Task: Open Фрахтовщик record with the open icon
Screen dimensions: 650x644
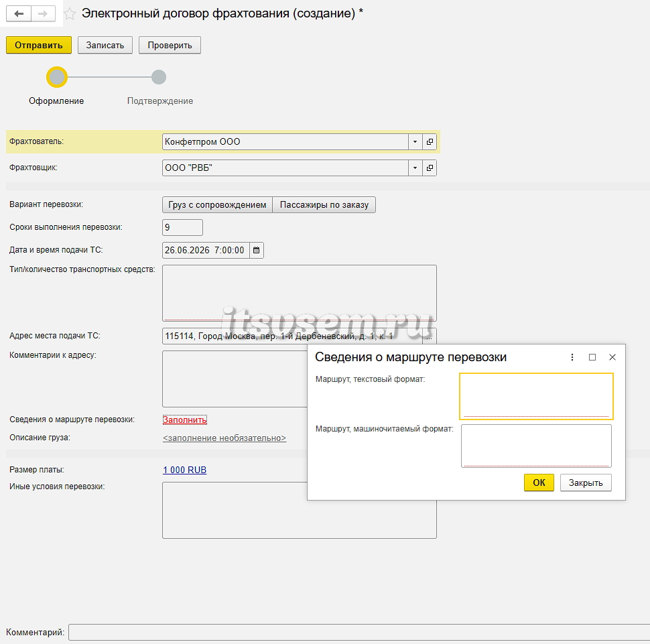Action: point(430,168)
